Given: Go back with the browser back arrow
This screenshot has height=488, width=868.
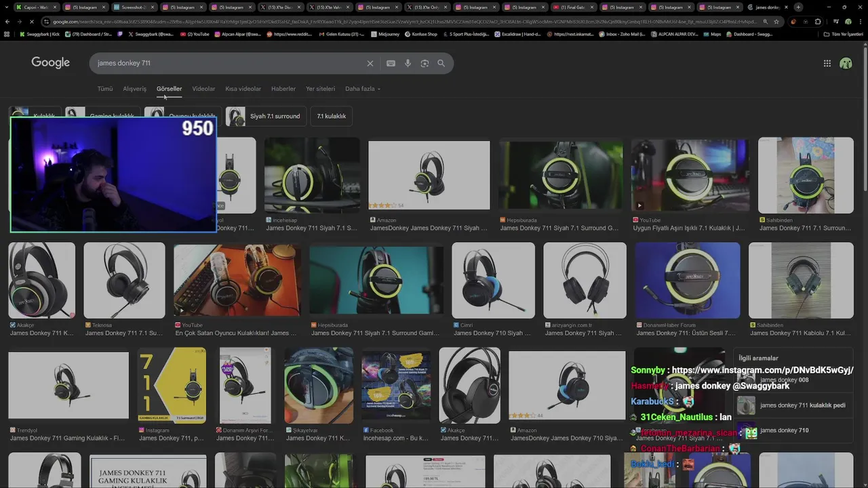Looking at the screenshot, I should click(7, 21).
